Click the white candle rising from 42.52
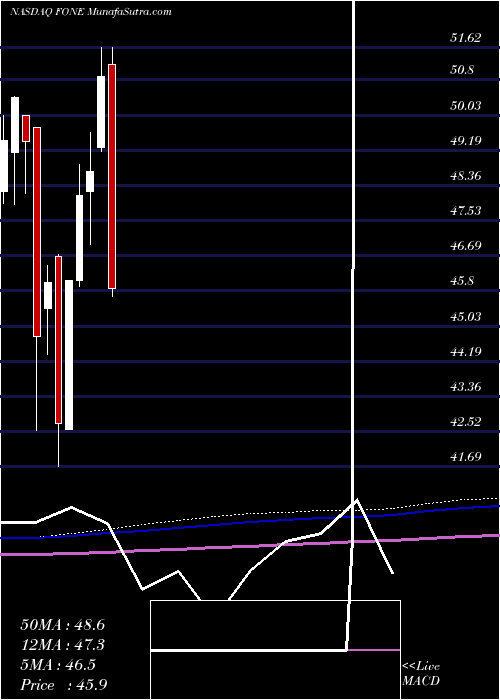Screen dimensions: 500x700 coord(69,355)
